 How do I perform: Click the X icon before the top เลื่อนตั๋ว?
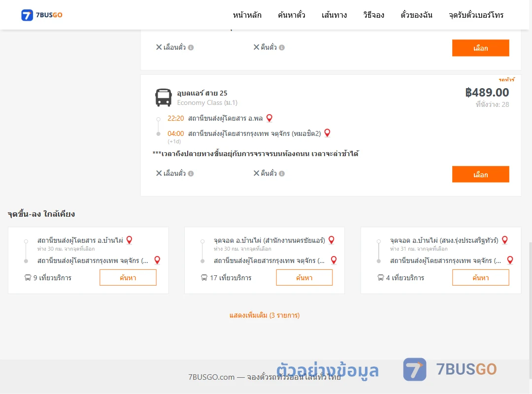(x=159, y=47)
